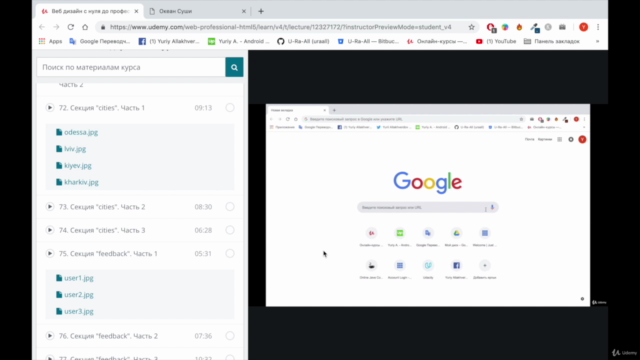
Task: Open Chrome three-dot menu
Action: click(x=598, y=27)
